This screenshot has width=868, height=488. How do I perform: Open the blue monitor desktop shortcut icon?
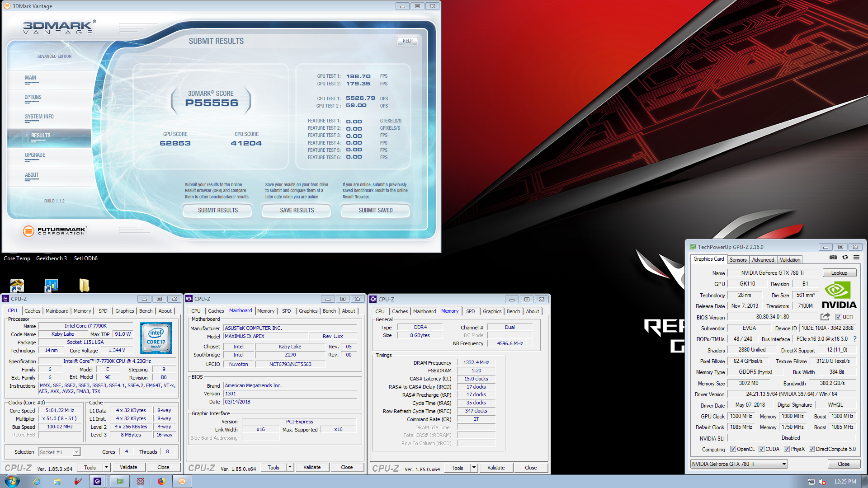(51, 285)
